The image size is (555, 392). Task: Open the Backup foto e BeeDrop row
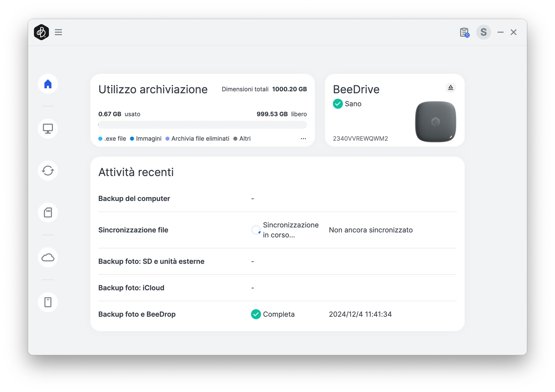[277, 314]
